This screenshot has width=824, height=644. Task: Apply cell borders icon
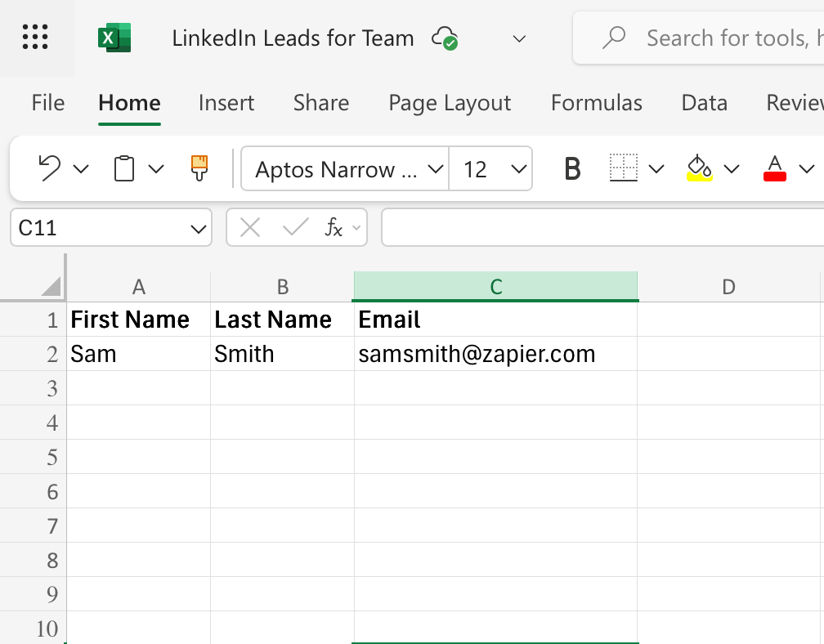click(624, 168)
